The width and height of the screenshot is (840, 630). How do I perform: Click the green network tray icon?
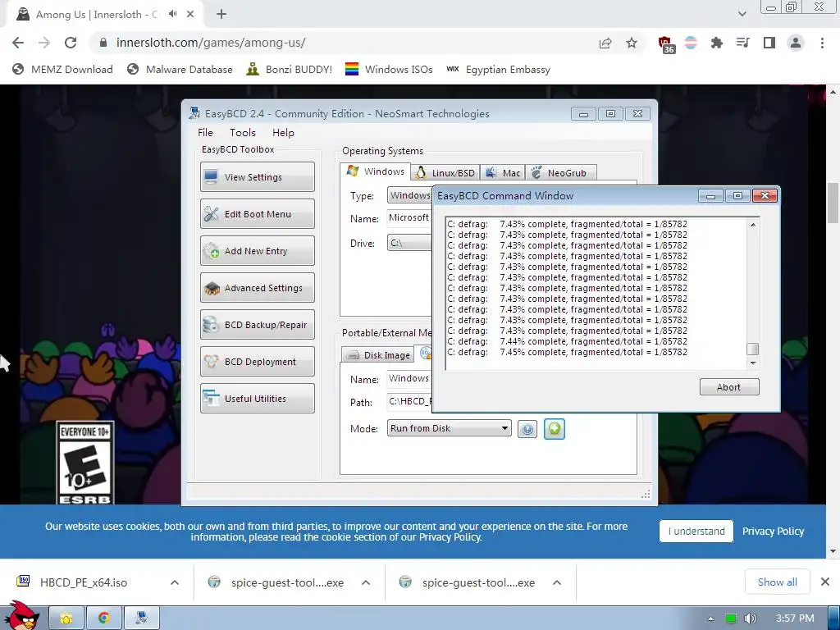point(731,619)
